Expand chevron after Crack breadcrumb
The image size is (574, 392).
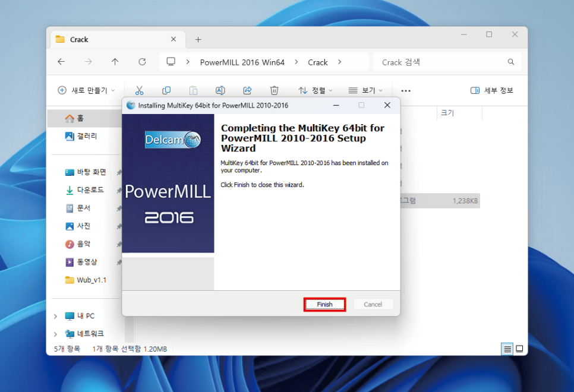point(339,62)
